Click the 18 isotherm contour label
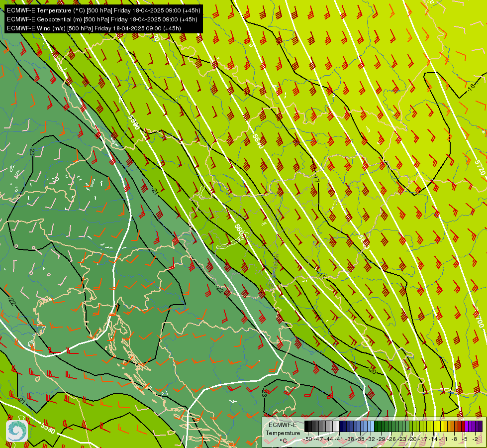Image resolution: width=487 pixels, height=448 pixels. (x=321, y=275)
